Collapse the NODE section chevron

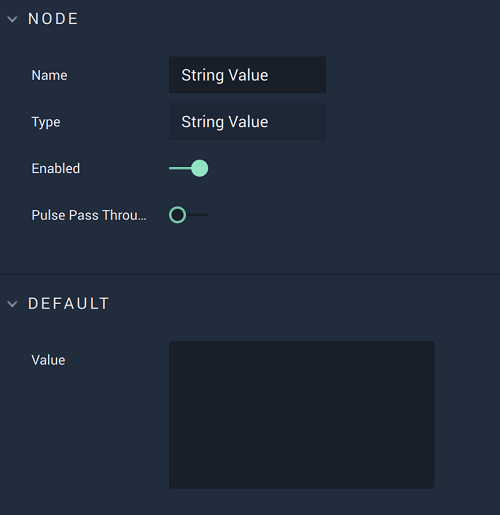(12, 19)
